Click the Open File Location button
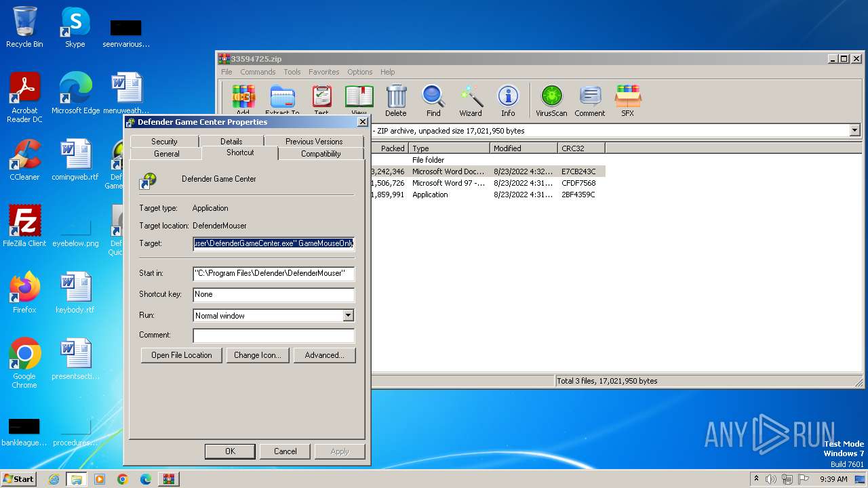The image size is (868, 488). click(182, 355)
